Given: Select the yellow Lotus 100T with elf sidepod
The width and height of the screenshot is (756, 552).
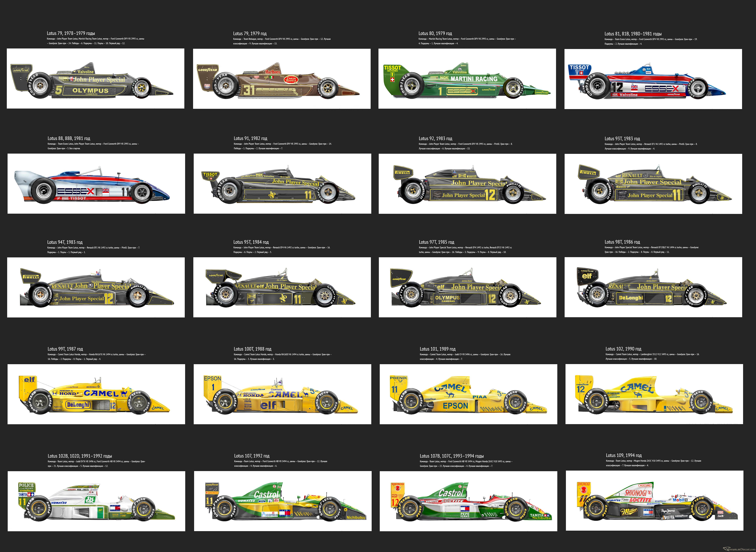Looking at the screenshot, I should (x=282, y=394).
